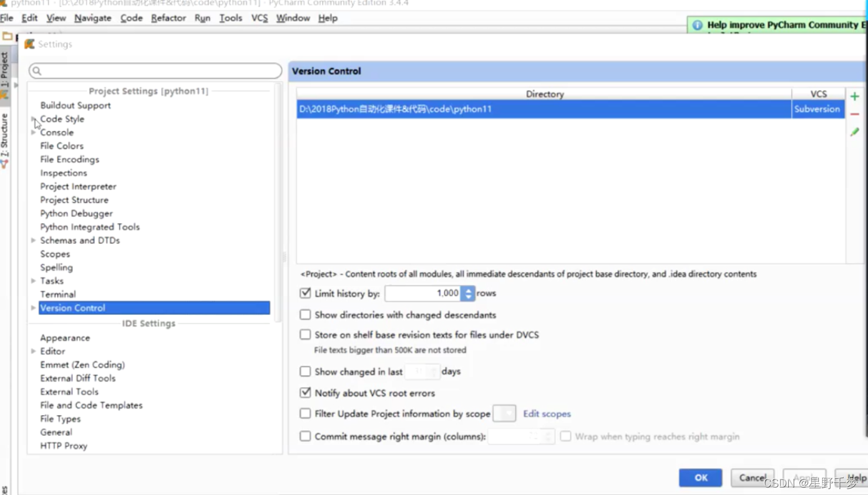The image size is (868, 495).
Task: Select Appearance under IDE Settings
Action: (x=65, y=338)
